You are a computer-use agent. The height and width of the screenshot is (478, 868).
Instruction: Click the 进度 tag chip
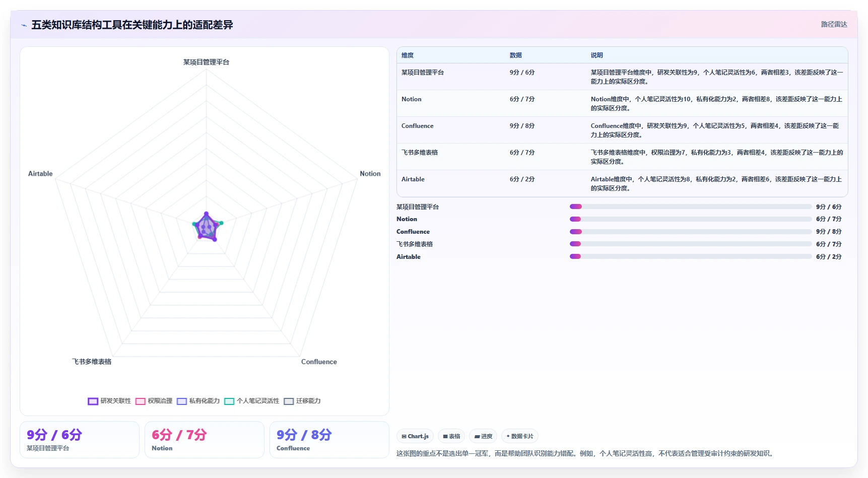483,436
